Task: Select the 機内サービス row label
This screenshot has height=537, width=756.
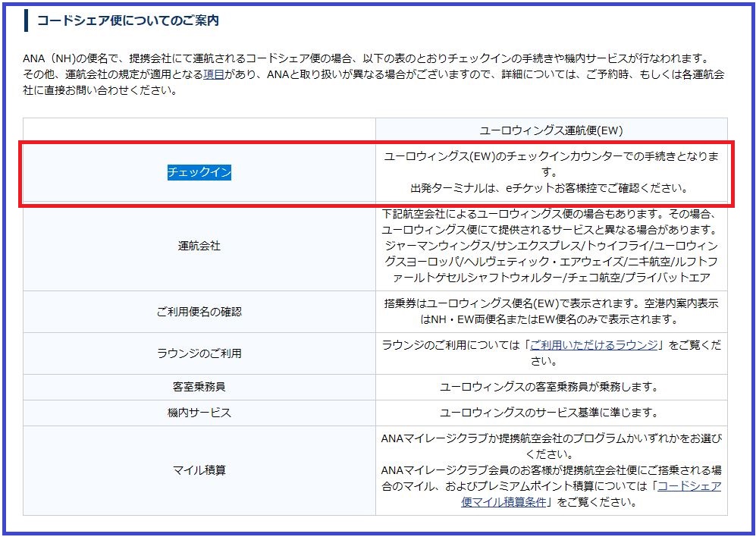Action: point(199,413)
